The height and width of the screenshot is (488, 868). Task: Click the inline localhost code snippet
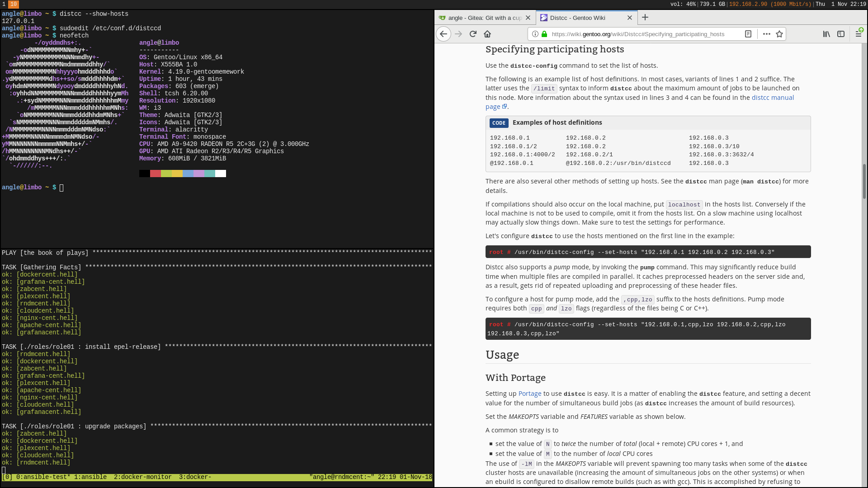coord(684,205)
